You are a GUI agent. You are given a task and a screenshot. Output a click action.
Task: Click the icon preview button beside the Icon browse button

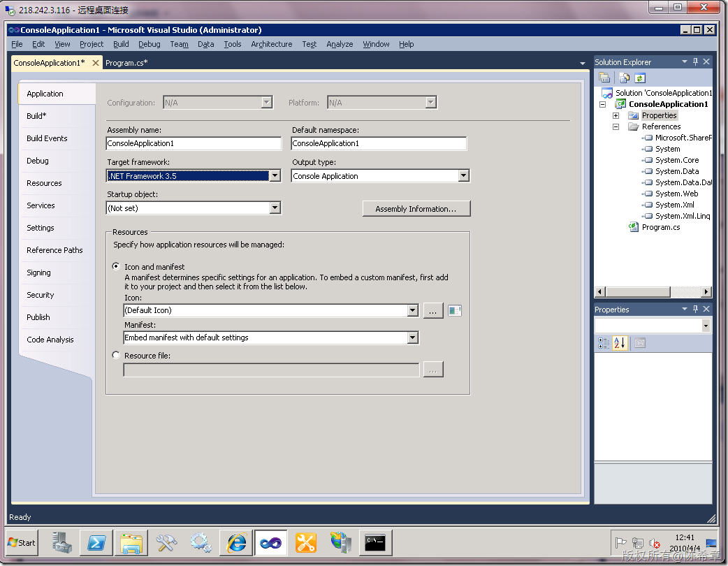pos(455,311)
